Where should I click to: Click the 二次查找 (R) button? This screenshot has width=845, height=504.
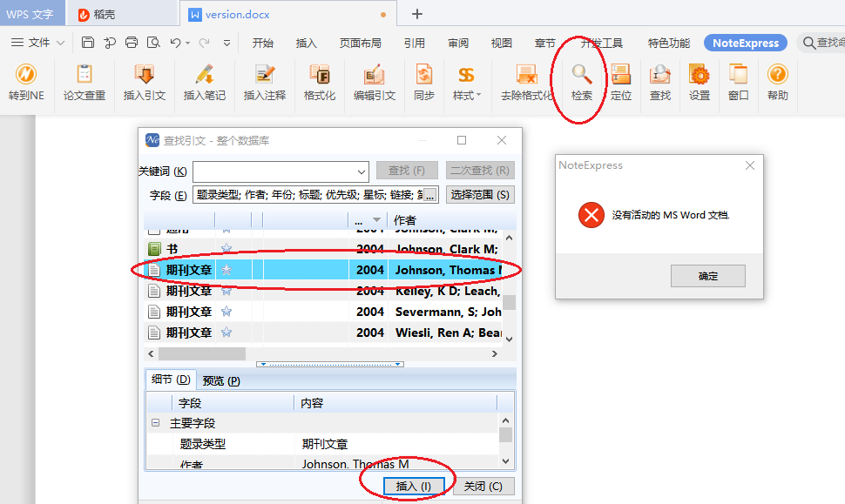pos(480,171)
